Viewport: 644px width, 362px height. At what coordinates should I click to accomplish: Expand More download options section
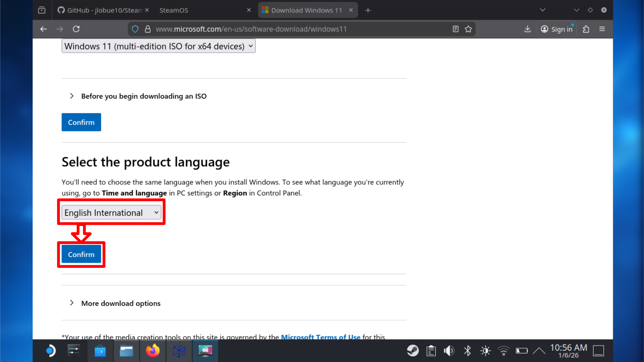(x=121, y=303)
